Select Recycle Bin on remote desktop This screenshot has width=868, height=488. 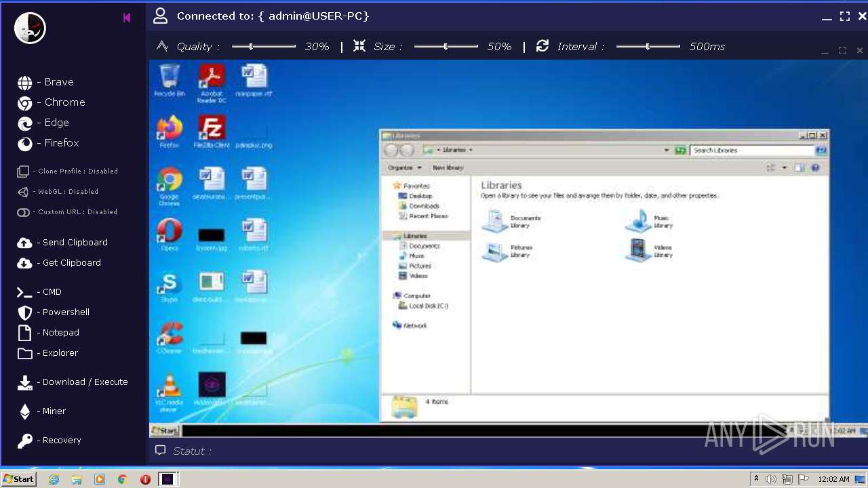[169, 81]
